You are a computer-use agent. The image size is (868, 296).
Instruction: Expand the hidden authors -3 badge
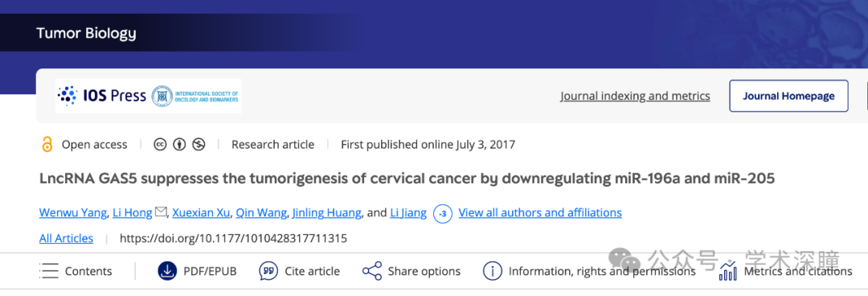click(x=443, y=213)
